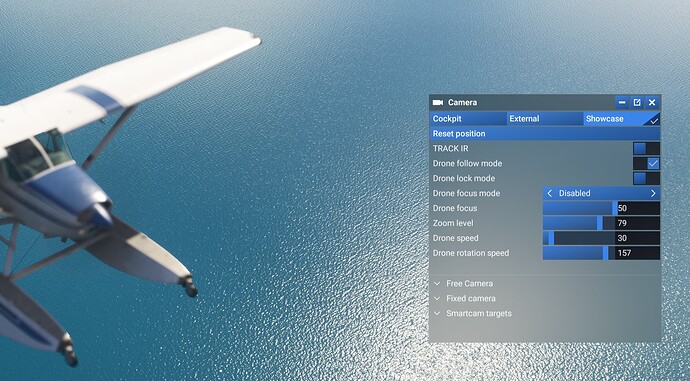Click the Free Camera chevron icon
Viewport: 690px width, 381px height.
pos(437,284)
